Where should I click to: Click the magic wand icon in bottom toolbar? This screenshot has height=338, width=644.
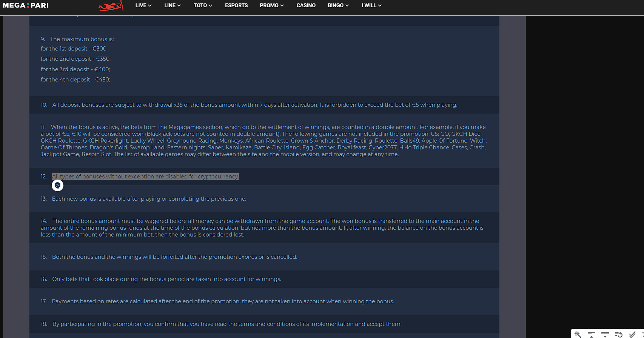(578, 334)
